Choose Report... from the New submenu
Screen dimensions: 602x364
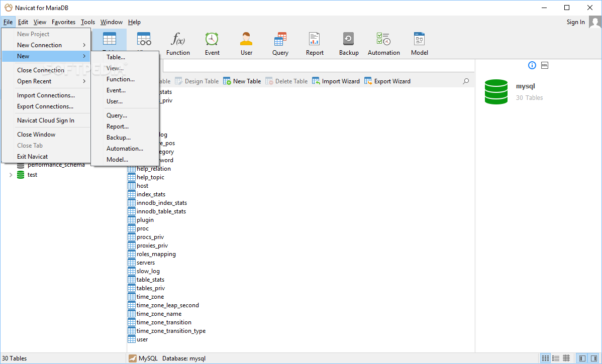click(125, 127)
